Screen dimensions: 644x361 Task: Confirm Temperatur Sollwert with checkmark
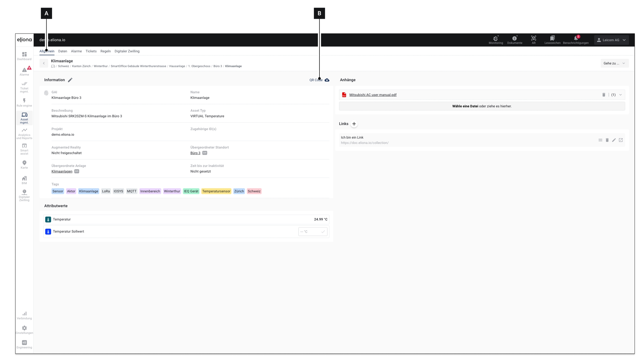323,232
